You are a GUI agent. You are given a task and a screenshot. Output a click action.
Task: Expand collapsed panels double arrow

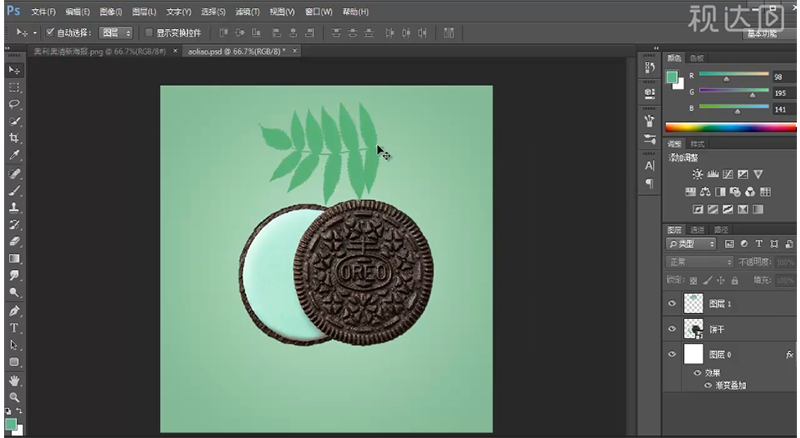pyautogui.click(x=656, y=48)
